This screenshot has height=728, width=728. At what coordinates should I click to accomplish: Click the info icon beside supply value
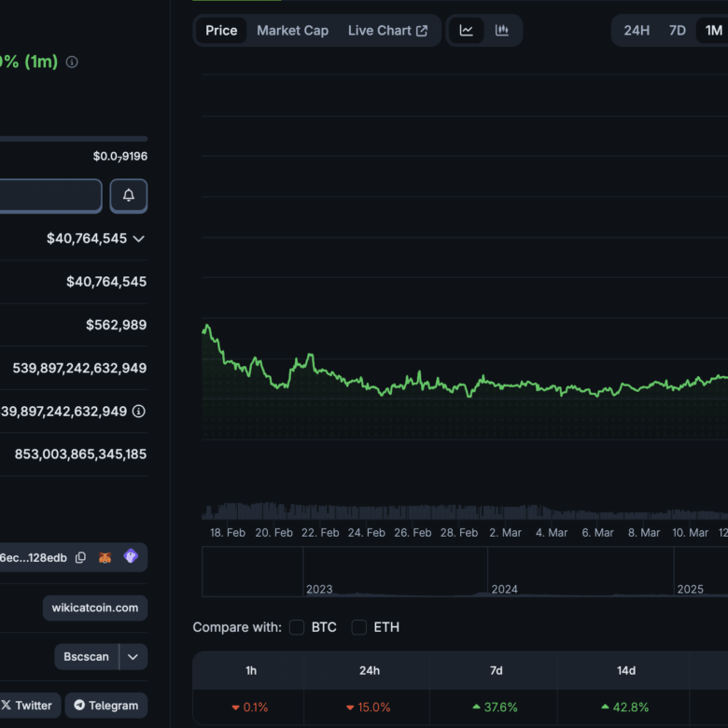tap(139, 412)
